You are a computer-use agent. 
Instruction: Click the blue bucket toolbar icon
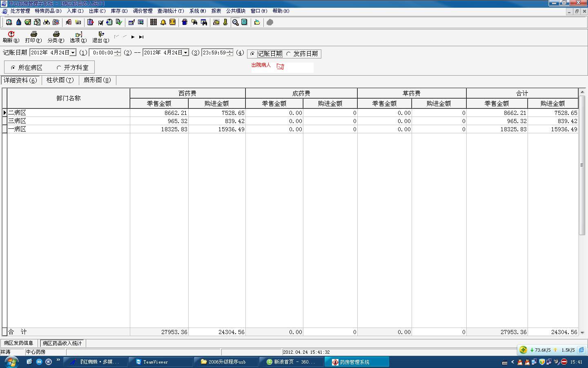tap(185, 22)
